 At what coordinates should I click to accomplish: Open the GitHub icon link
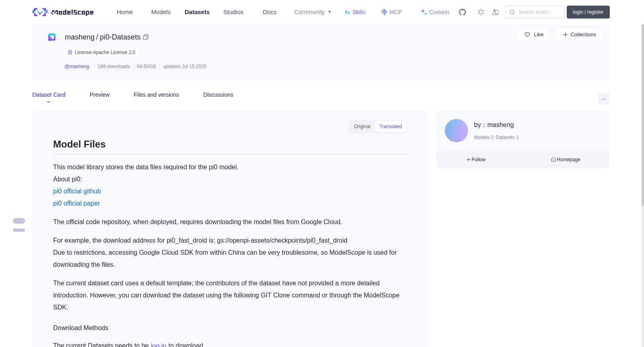pyautogui.click(x=462, y=12)
